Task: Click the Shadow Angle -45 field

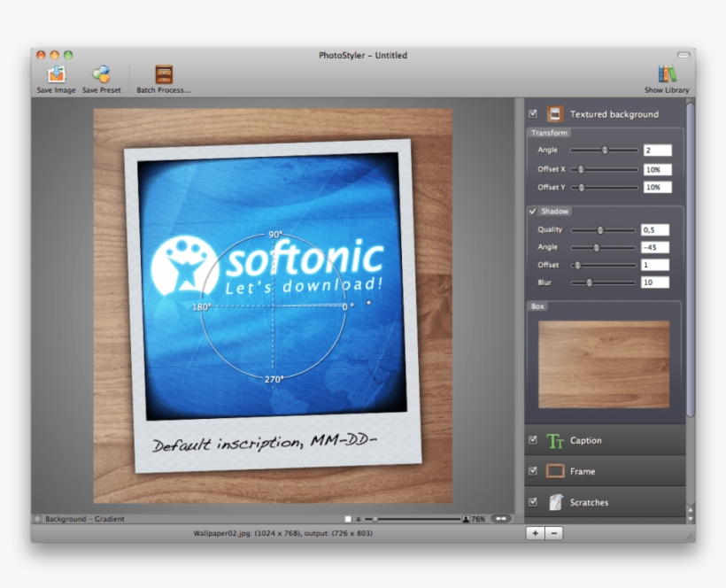Action: click(x=654, y=247)
